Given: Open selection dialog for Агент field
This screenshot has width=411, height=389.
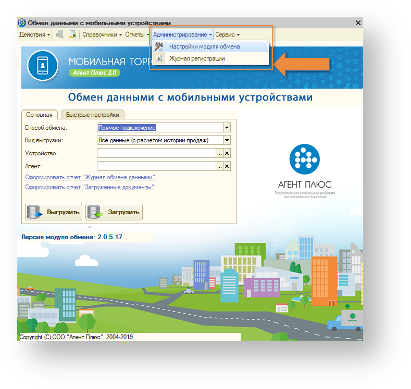Looking at the screenshot, I should [220, 166].
